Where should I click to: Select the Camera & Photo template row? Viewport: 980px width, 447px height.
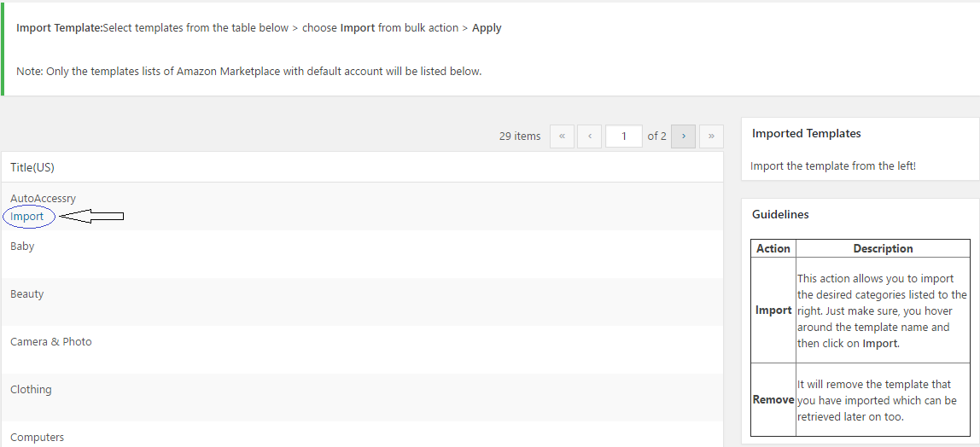pos(362,350)
